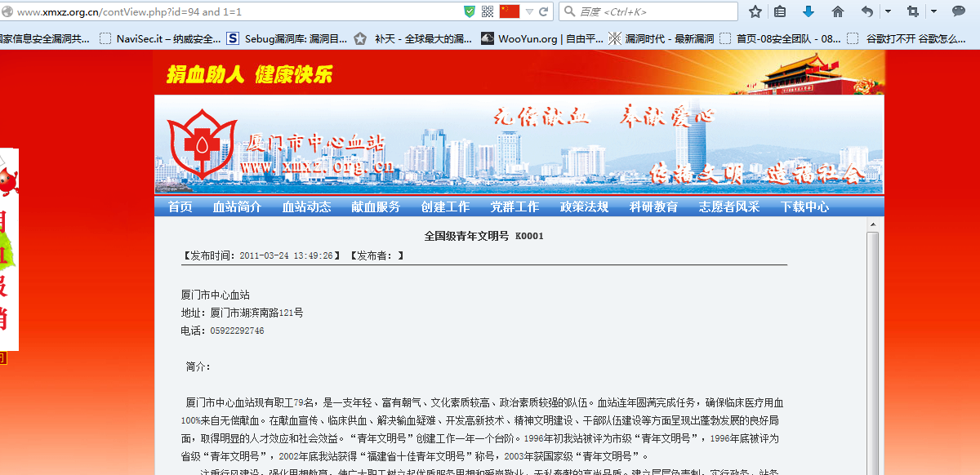Click the 捐血助人 健康快乐 header slogan
The image size is (980, 475).
click(249, 74)
